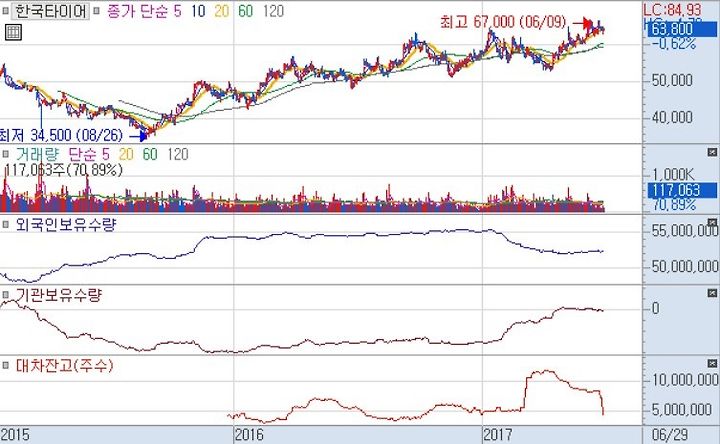Close the 거래량 volume panel

pyautogui.click(x=712, y=152)
